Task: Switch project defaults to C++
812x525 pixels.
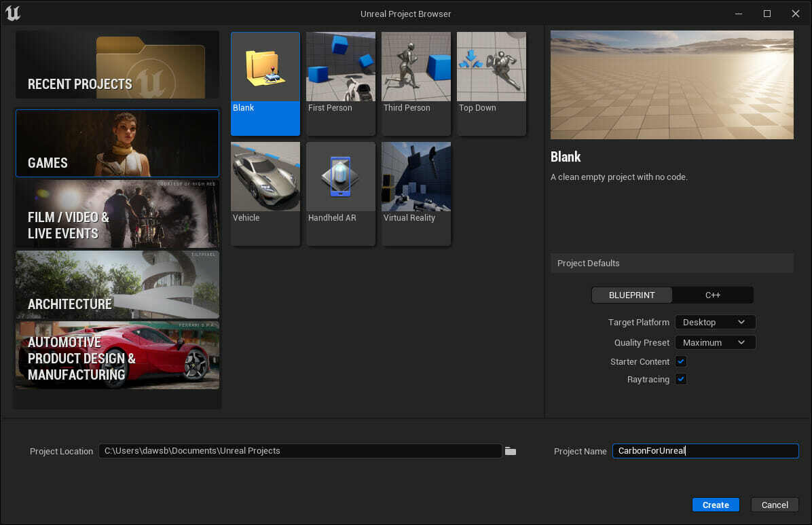Action: point(713,295)
